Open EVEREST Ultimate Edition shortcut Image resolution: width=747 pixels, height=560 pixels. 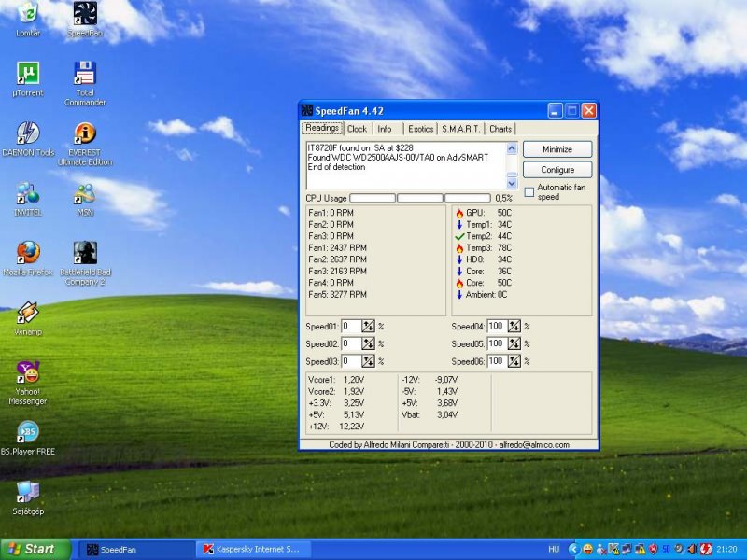click(85, 144)
